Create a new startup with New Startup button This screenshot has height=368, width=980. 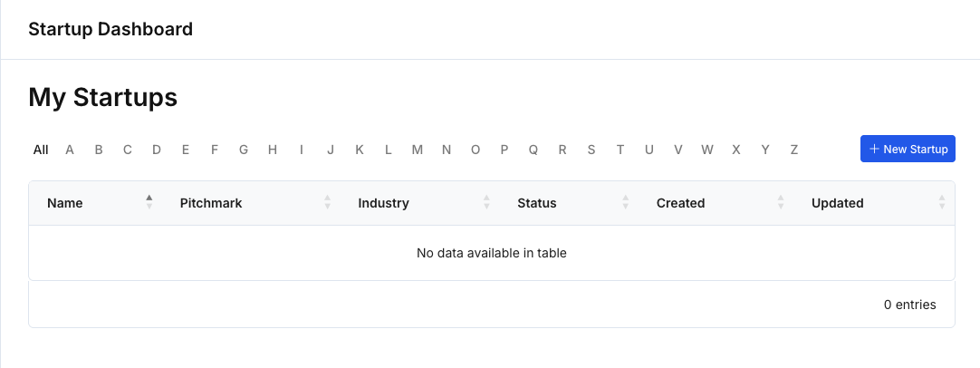pyautogui.click(x=908, y=150)
